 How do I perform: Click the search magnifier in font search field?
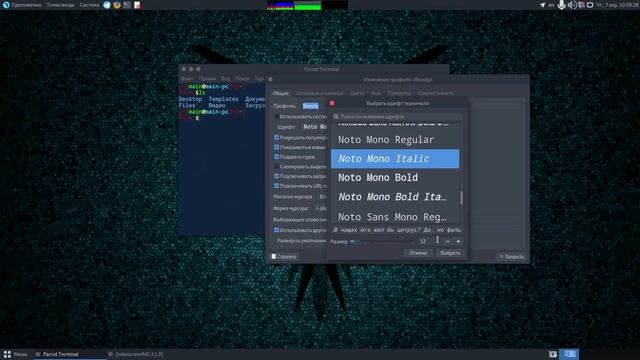[336, 117]
